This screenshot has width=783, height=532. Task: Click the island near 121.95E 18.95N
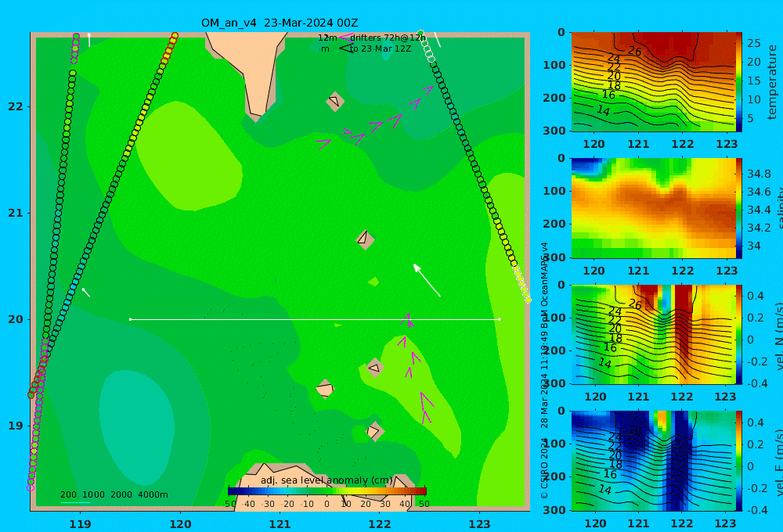click(x=374, y=431)
